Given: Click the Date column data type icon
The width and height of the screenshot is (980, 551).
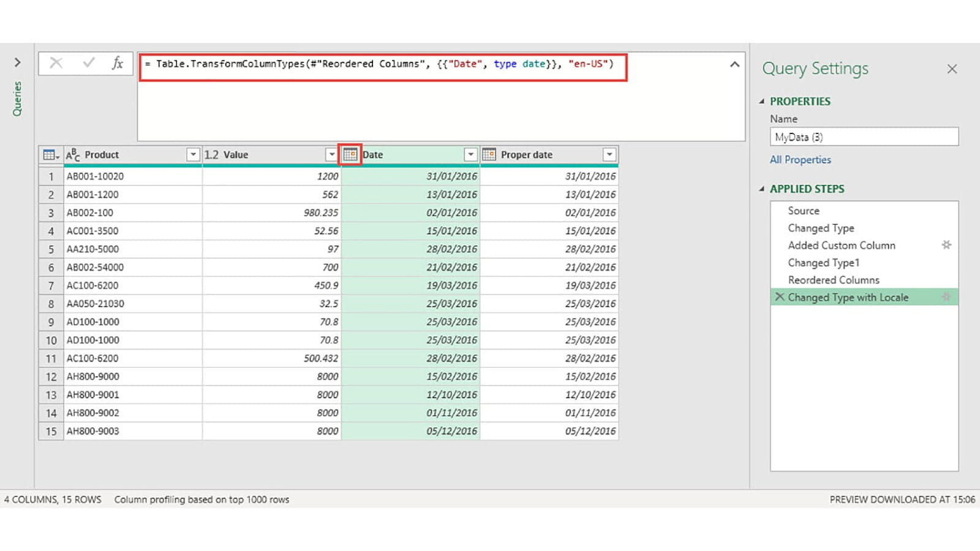Looking at the screenshot, I should [350, 155].
